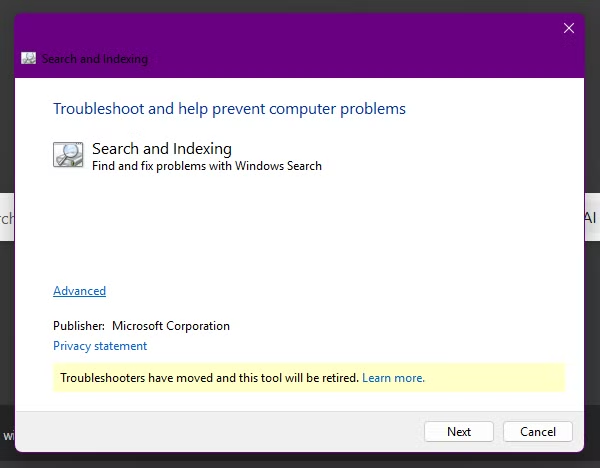Click the small title bar window icon
This screenshot has width=600, height=468.
[29, 59]
